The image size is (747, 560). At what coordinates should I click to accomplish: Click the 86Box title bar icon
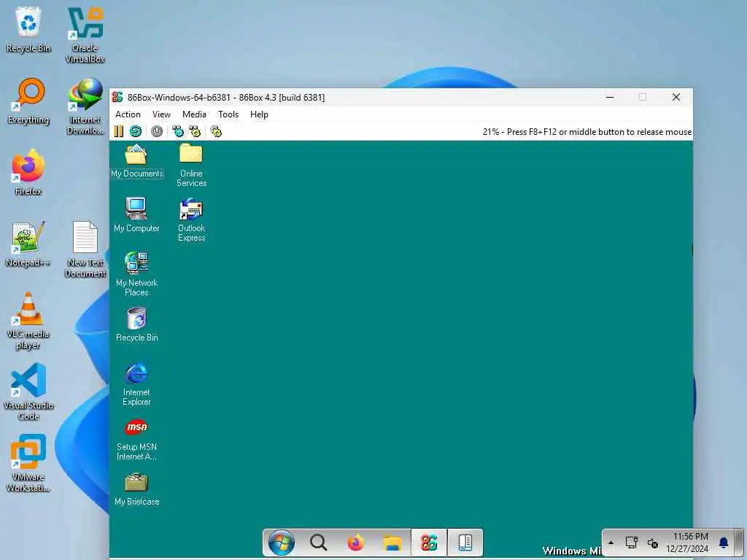[x=117, y=97]
